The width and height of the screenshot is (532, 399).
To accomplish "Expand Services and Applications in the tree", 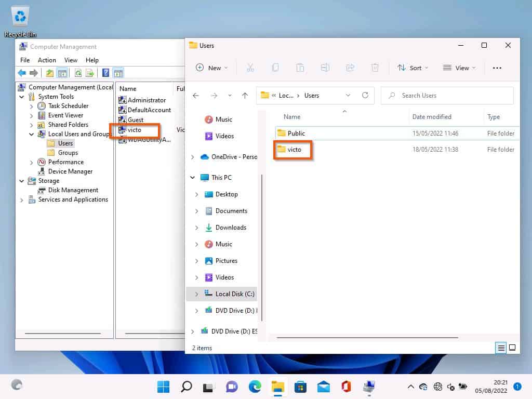I will [21, 199].
